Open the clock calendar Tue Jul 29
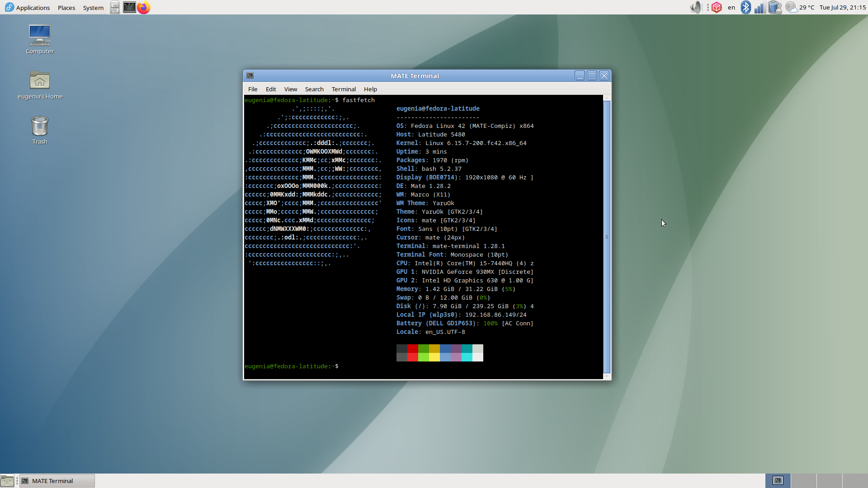This screenshot has height=488, width=868. pyautogui.click(x=843, y=8)
